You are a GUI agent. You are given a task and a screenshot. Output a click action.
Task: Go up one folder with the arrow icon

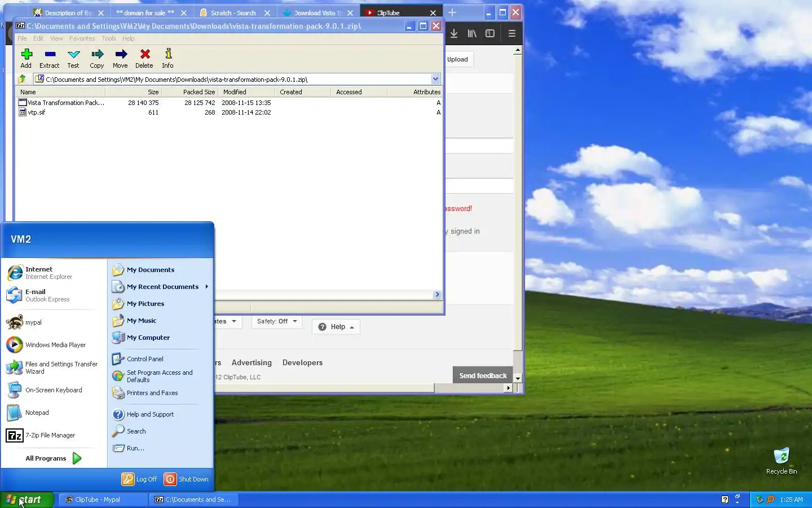click(x=22, y=79)
